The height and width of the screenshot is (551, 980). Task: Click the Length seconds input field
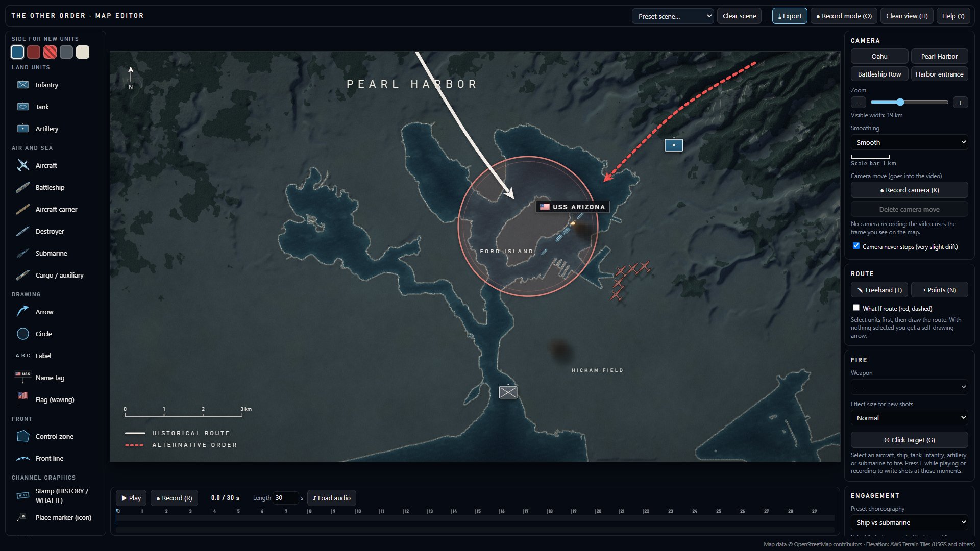point(285,498)
